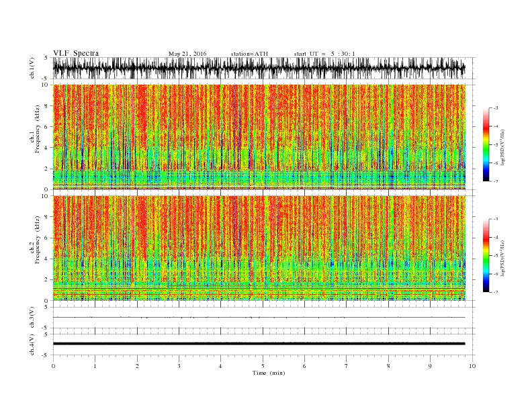The image size is (532, 411).
Task: Click the "-5" label on upper color bar
Action: click(x=496, y=145)
